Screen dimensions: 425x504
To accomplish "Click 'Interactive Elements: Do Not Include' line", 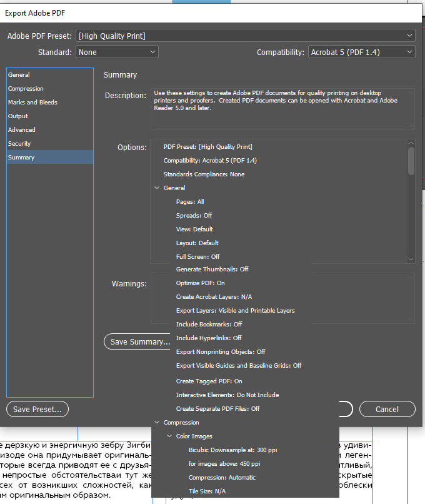I will (227, 395).
